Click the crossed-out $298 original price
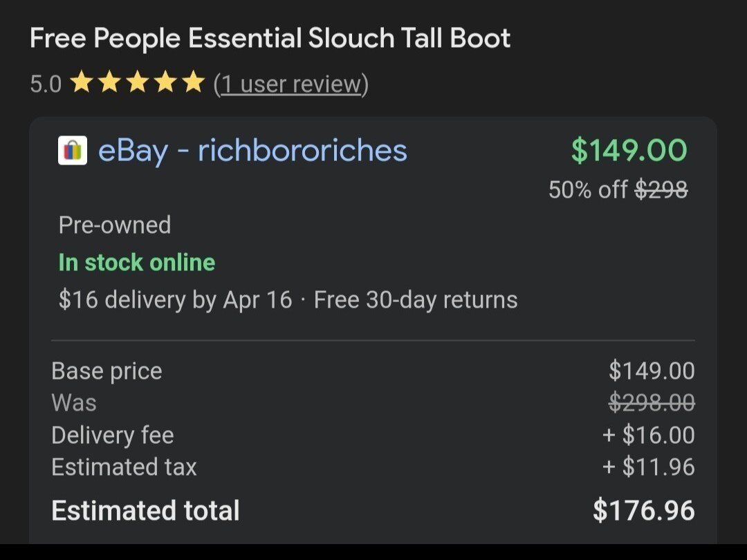Viewport: 747px width, 560px height. [x=662, y=189]
